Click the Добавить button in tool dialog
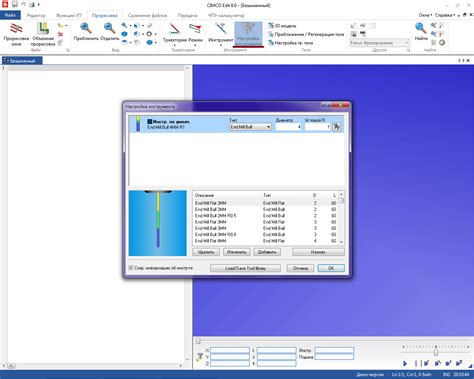Screen dimensions: 474x379 (x=267, y=252)
